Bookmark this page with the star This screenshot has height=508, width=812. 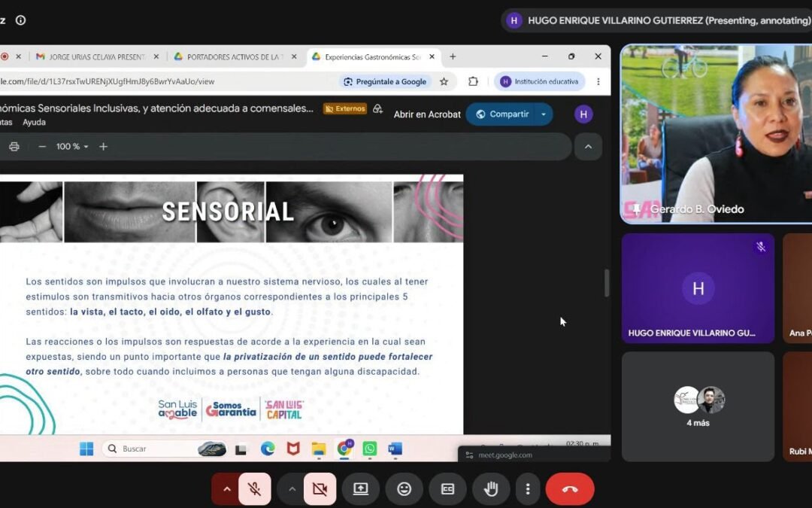444,81
